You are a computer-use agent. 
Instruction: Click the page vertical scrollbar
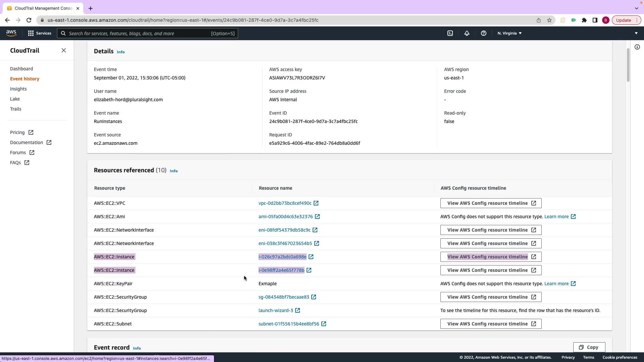[628, 65]
